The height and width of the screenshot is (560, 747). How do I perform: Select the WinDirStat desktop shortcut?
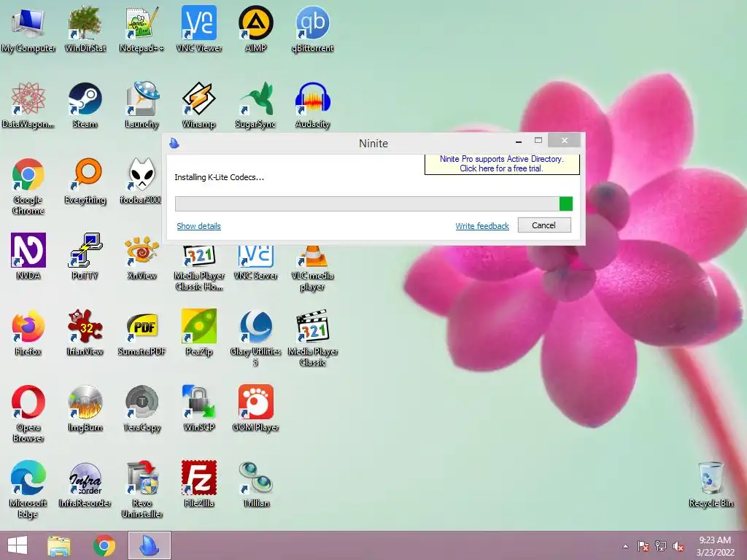85,29
